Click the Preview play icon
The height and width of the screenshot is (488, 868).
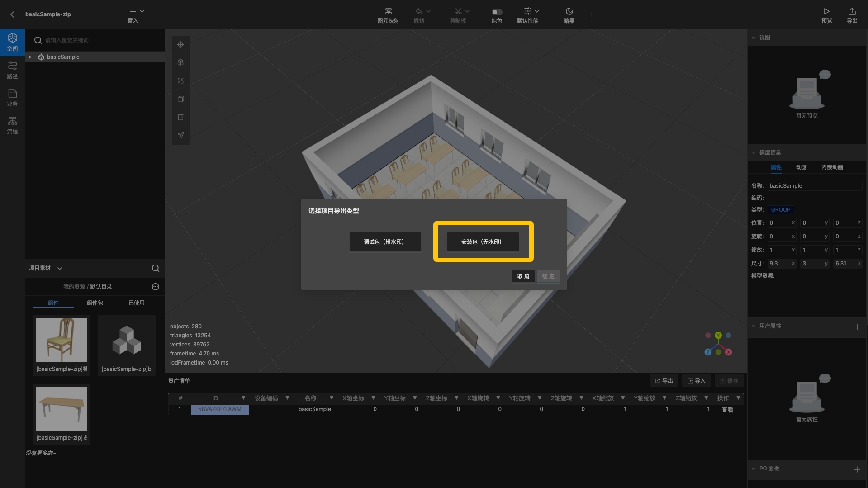coord(826,11)
